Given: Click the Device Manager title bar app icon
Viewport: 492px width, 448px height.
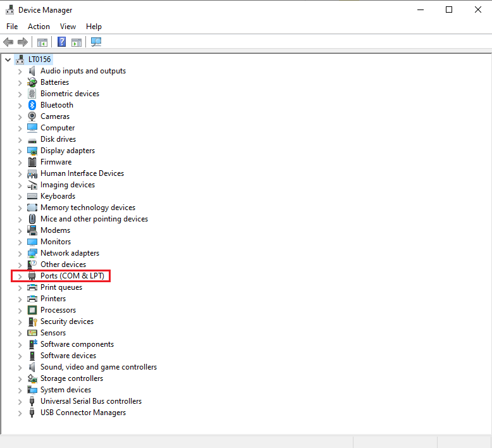Looking at the screenshot, I should click(10, 10).
